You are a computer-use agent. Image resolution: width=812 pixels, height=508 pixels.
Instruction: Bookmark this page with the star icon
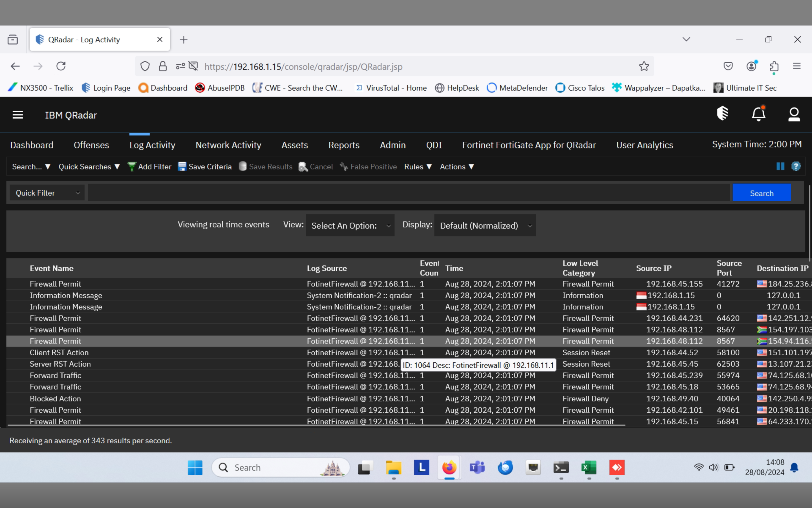tap(644, 66)
